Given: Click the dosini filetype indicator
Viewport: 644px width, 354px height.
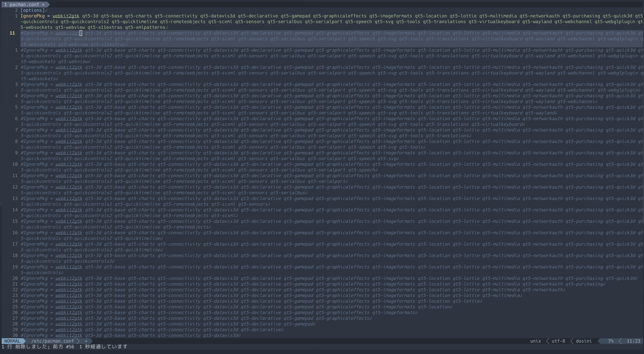Looking at the screenshot, I should 583,341.
